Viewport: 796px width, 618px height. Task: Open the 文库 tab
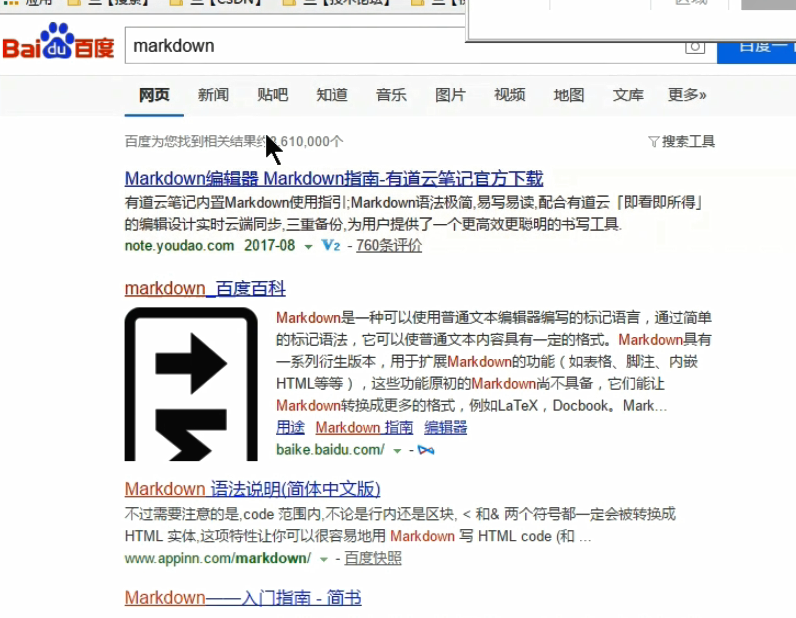[628, 95]
